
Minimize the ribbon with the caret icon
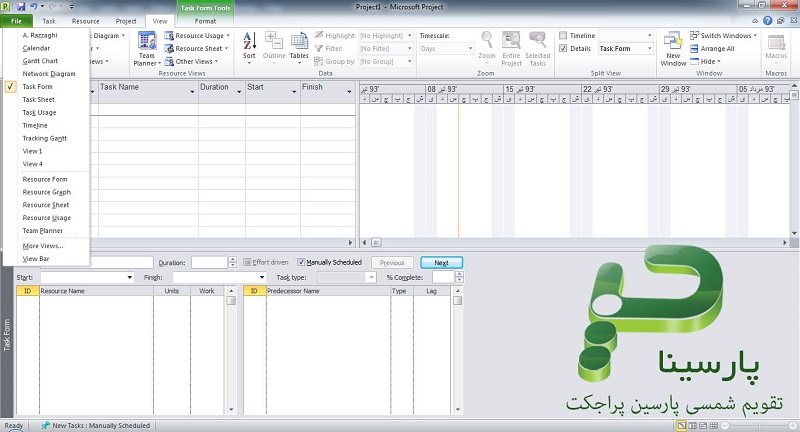tap(755, 21)
